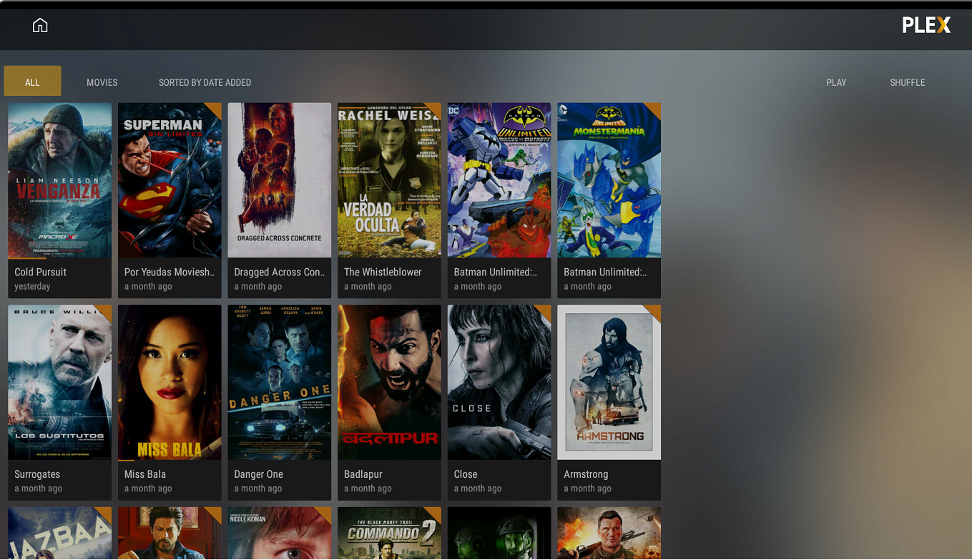This screenshot has width=972, height=560.
Task: Click the PLEX logo
Action: coord(926,26)
